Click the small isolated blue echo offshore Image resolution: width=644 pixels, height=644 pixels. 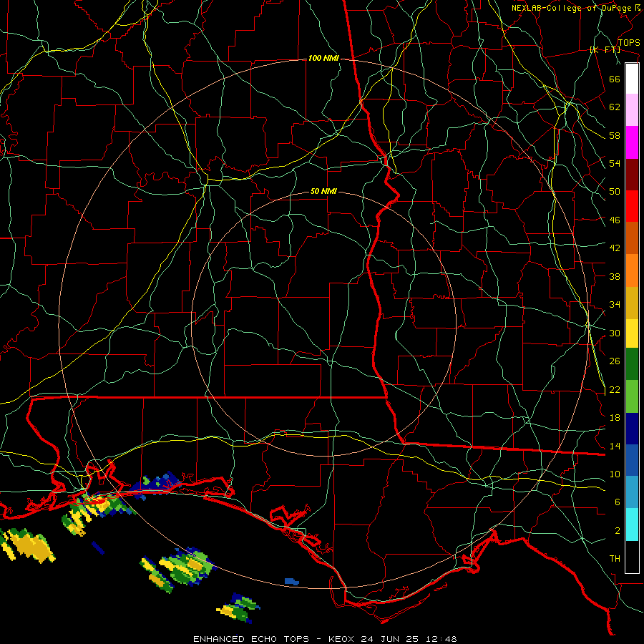pos(292,582)
